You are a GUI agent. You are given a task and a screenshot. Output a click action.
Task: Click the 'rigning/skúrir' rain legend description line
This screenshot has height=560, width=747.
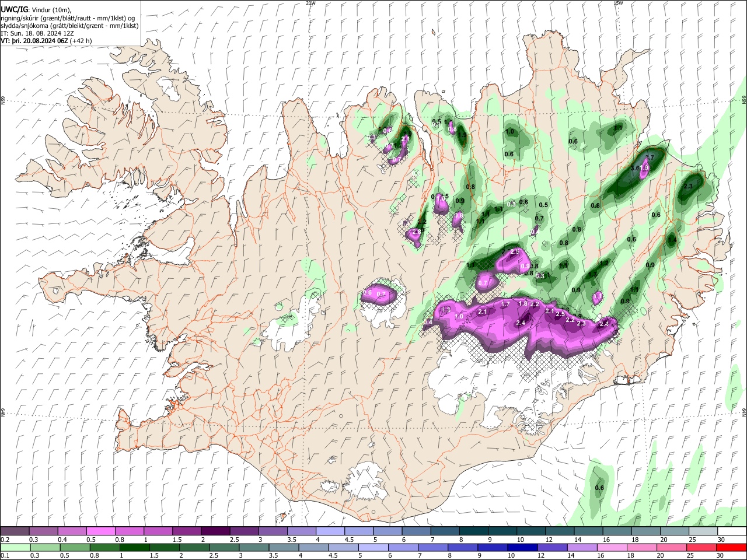coord(69,17)
